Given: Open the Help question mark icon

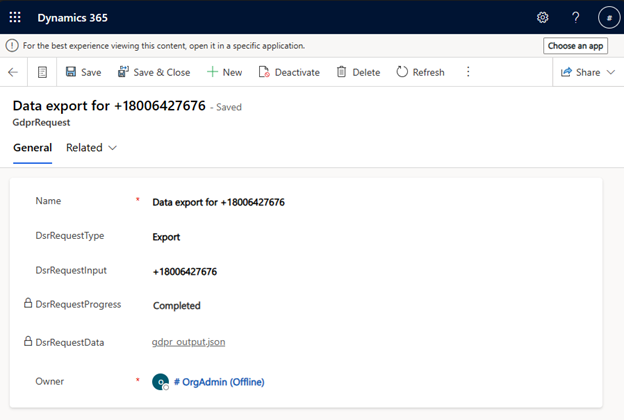Looking at the screenshot, I should tap(575, 18).
